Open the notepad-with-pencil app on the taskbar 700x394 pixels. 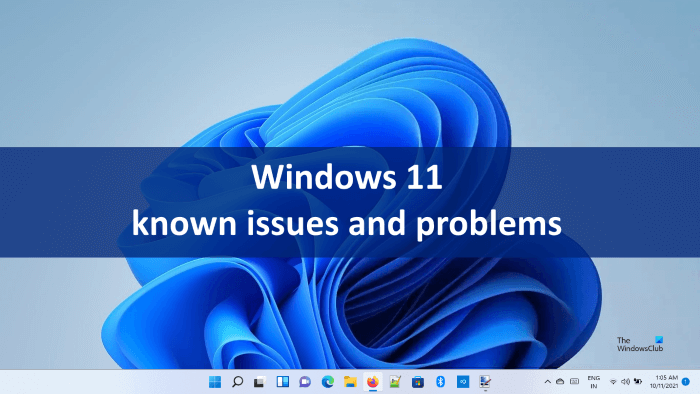395,382
